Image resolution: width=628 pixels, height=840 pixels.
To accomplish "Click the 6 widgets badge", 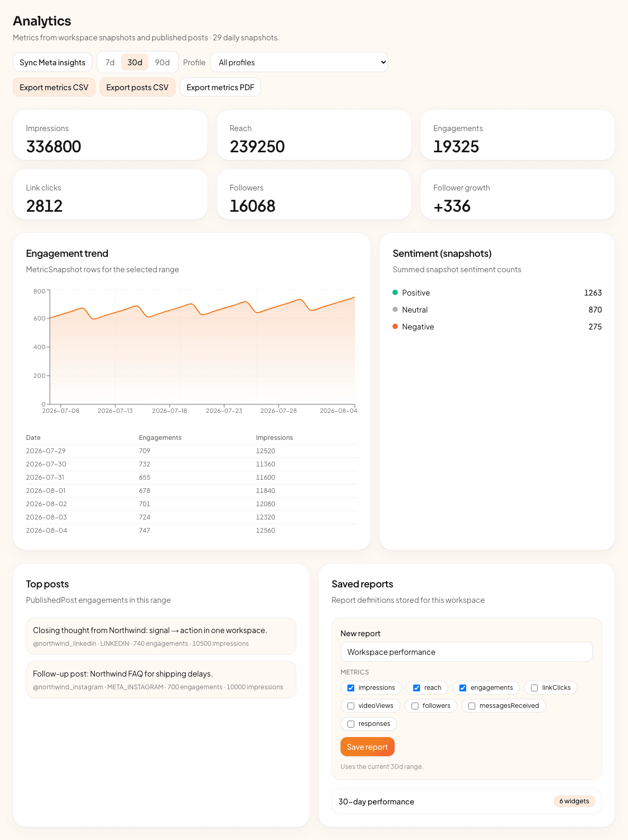I will click(x=574, y=801).
